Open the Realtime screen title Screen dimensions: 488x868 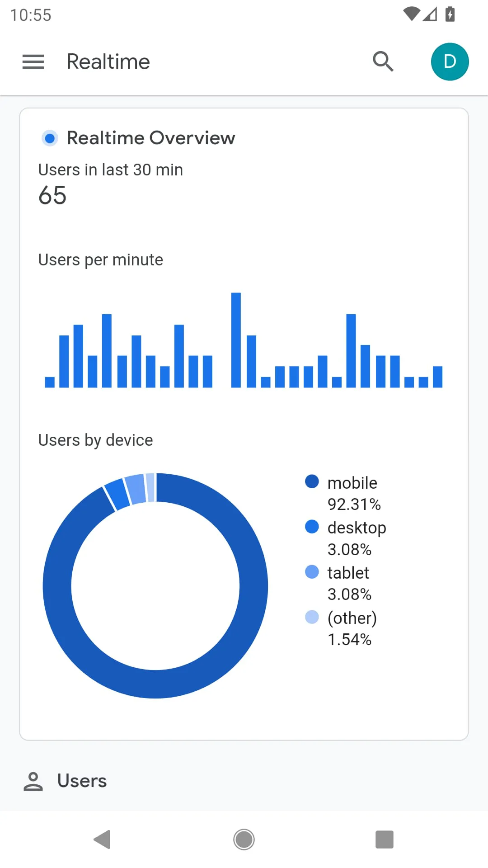pyautogui.click(x=108, y=61)
